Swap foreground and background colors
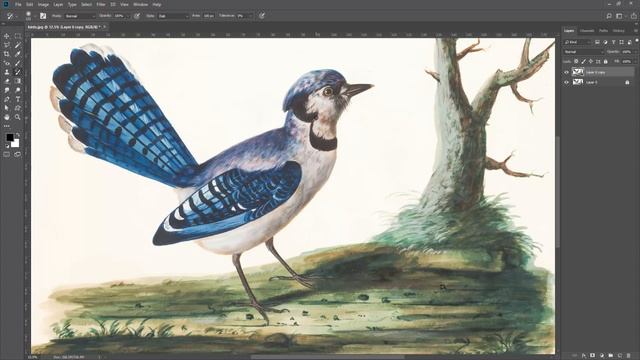 18,134
